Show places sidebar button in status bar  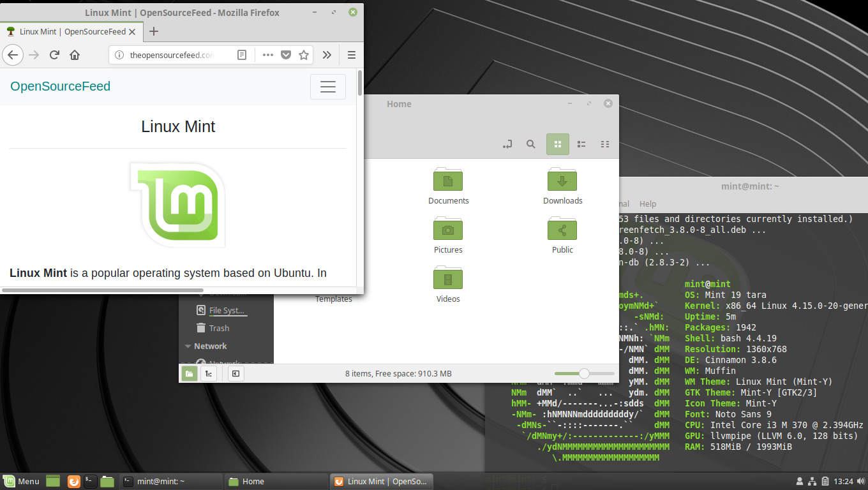(x=189, y=373)
